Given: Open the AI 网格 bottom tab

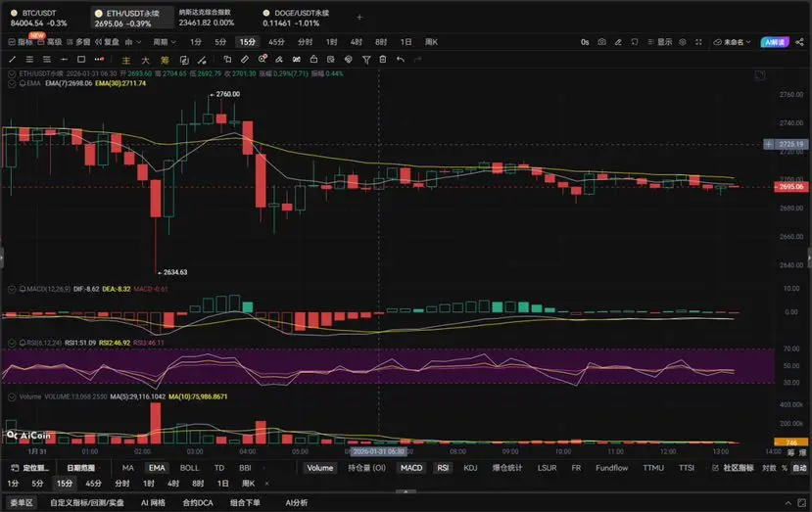Looking at the screenshot, I should [153, 502].
